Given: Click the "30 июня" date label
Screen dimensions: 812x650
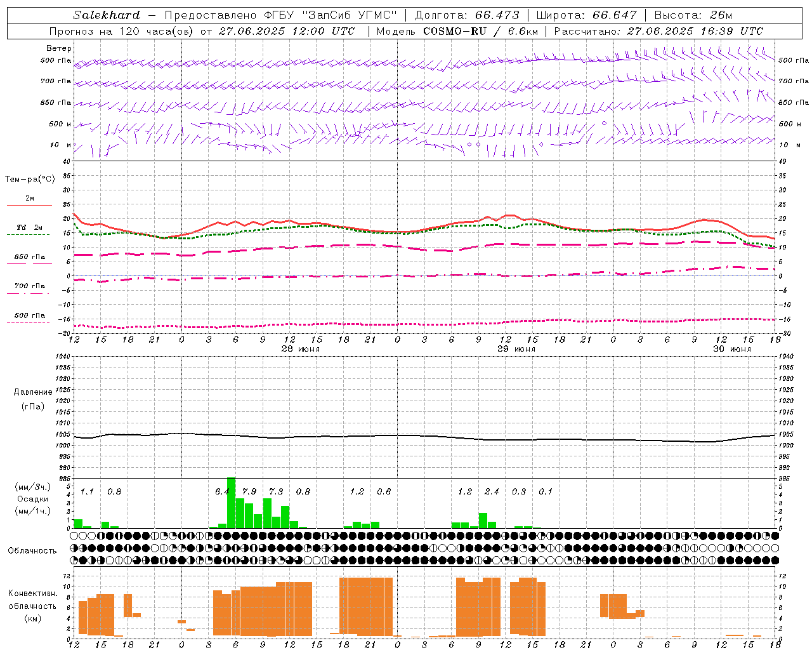Looking at the screenshot, I should (732, 349).
